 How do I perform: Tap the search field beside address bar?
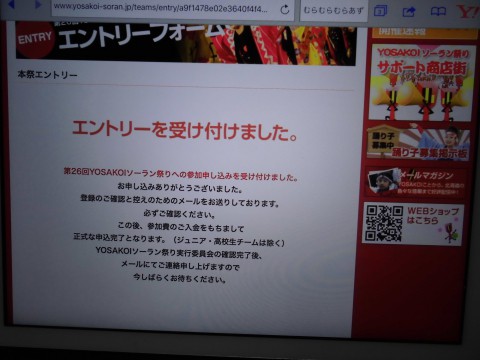tap(333, 10)
